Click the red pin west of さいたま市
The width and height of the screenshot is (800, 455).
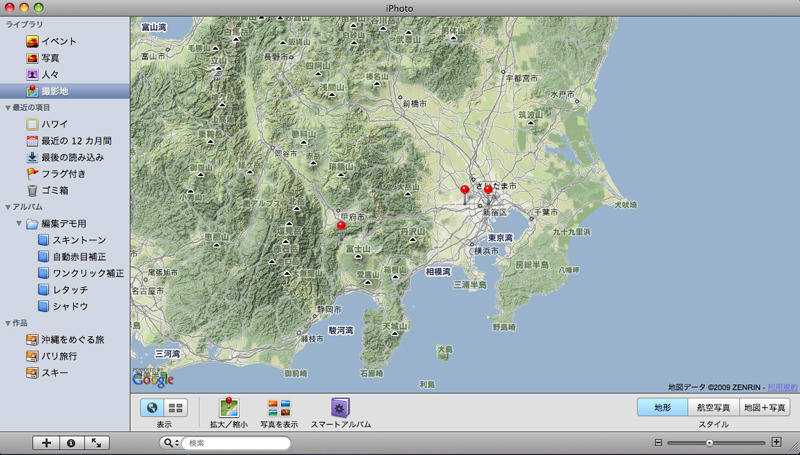point(464,190)
